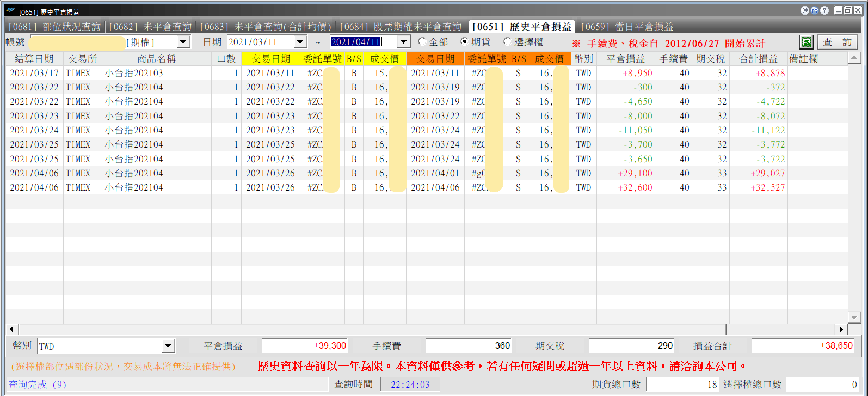The height and width of the screenshot is (396, 868).
Task: Open the end date 2021/04/11 dropdown
Action: tap(403, 42)
